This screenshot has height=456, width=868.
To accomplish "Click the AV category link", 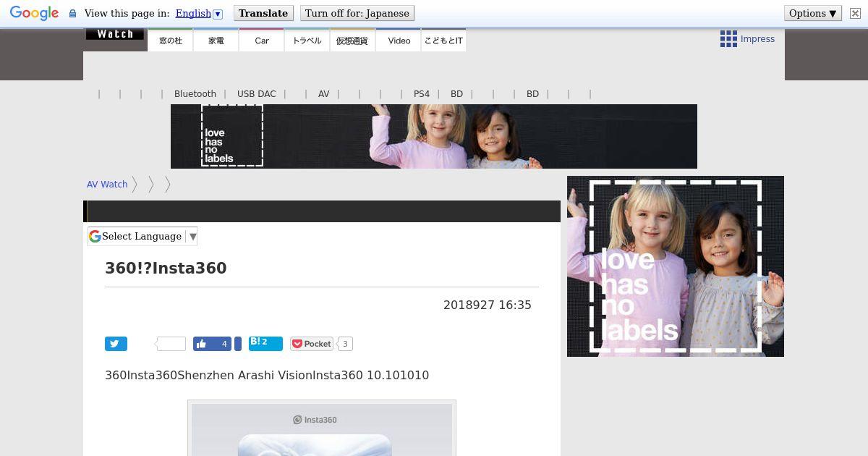I will pyautogui.click(x=323, y=94).
